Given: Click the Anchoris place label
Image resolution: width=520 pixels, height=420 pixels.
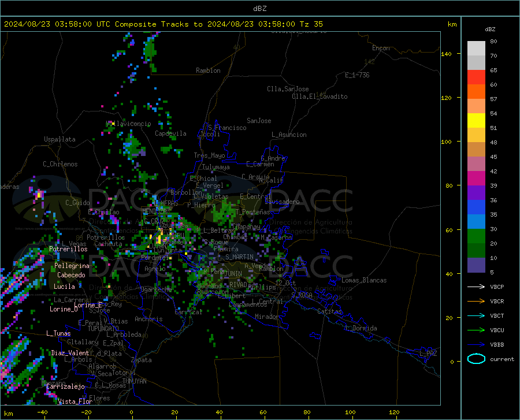Looking at the screenshot, I should [148, 319].
